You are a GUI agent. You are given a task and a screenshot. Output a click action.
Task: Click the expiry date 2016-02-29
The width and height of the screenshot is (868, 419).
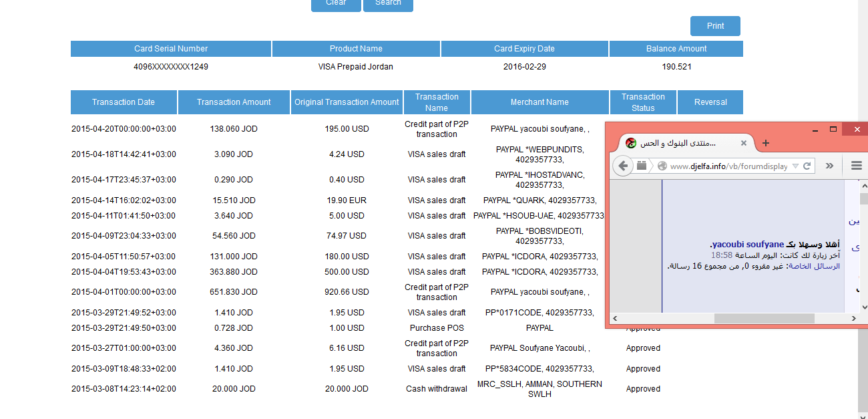point(524,67)
